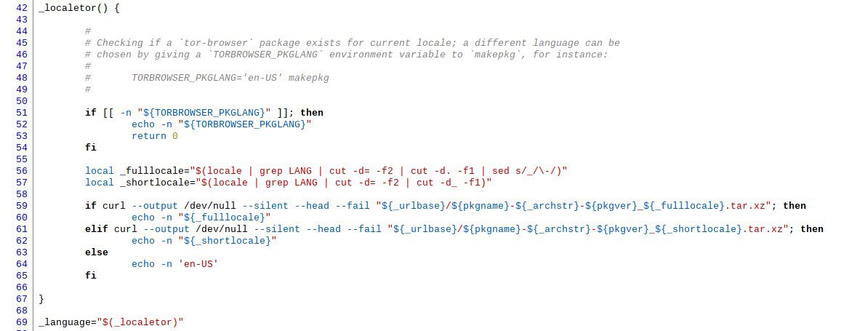
Task: Click the 'else' keyword on line 63
Action: 96,252
